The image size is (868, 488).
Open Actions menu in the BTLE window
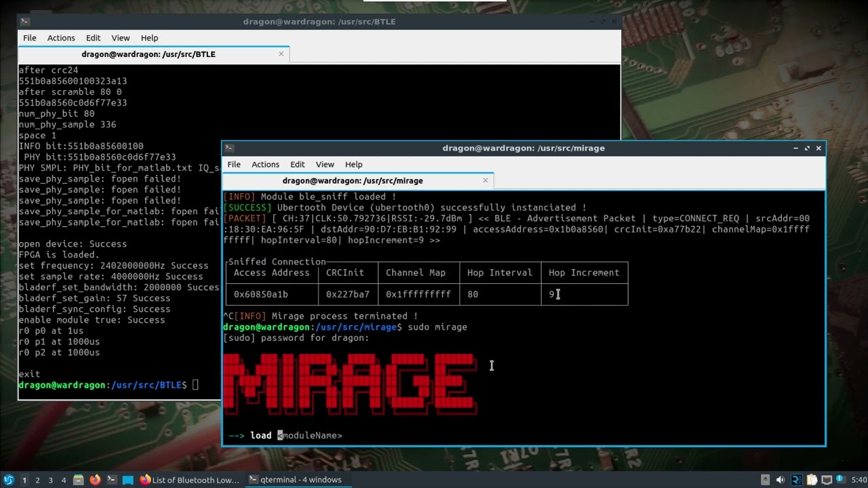click(61, 38)
